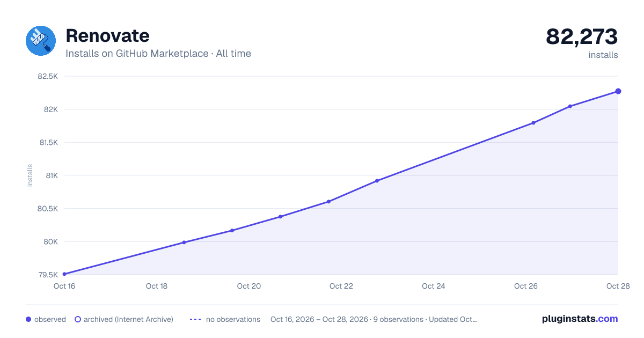This screenshot has height=338, width=644.
Task: Click the Renovate paint roller logo
Action: [x=41, y=41]
